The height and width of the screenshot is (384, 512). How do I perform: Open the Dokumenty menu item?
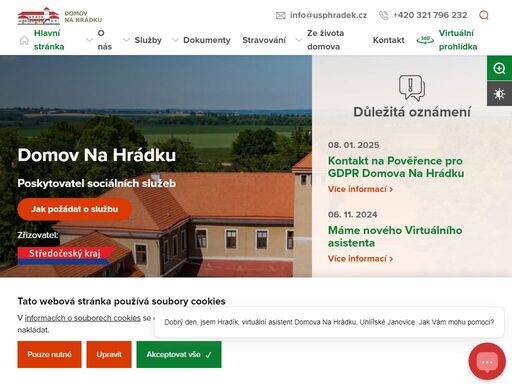click(x=207, y=40)
